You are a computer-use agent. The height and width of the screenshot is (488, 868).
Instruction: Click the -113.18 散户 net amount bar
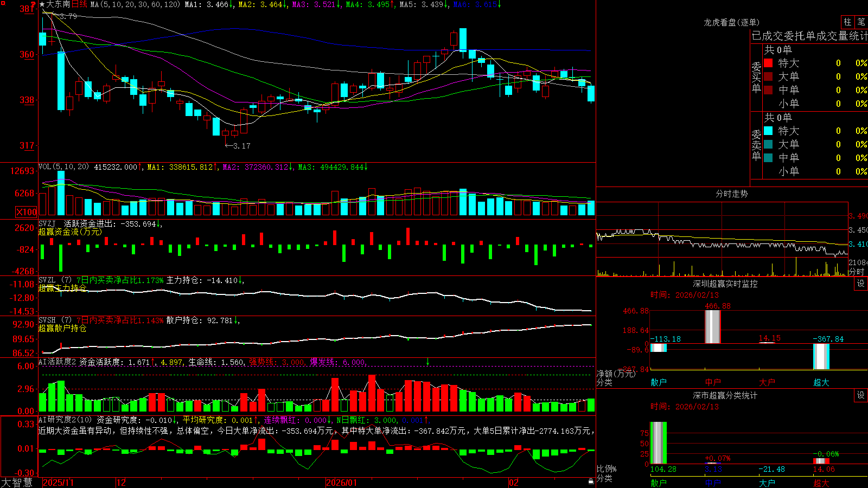tap(659, 348)
